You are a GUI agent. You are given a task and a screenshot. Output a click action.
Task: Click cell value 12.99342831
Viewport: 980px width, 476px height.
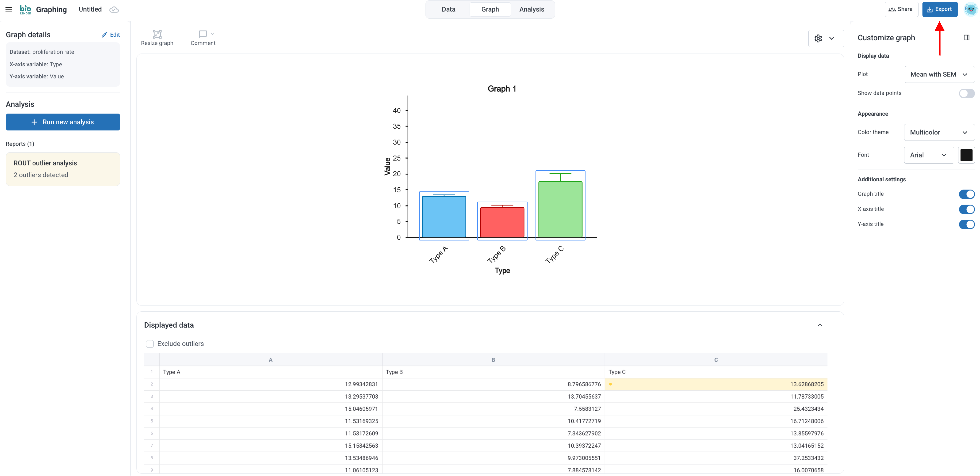270,384
